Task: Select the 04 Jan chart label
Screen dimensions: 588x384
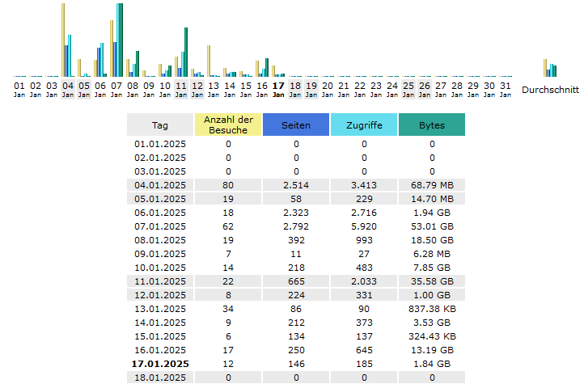Action: point(68,89)
